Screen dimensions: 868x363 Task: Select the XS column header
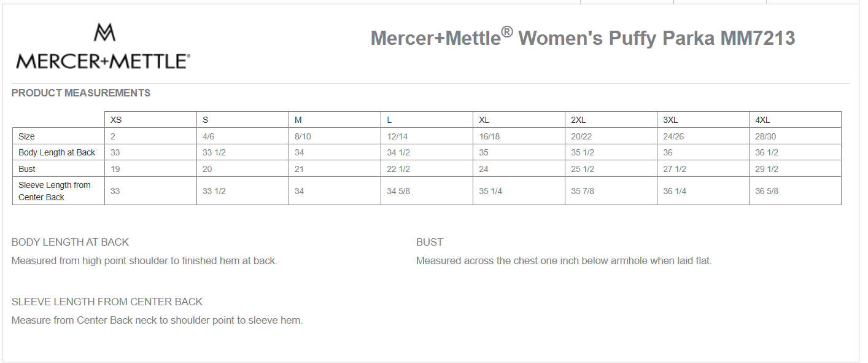[116, 120]
